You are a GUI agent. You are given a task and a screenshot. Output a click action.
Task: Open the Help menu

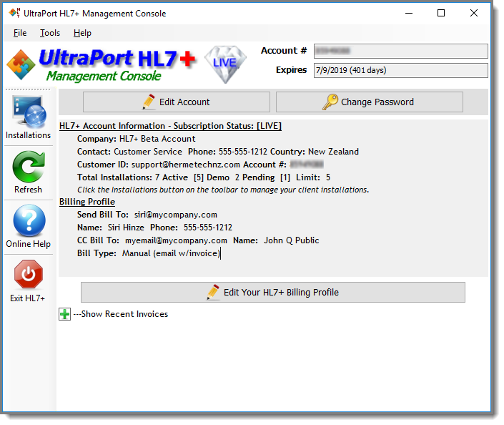pyautogui.click(x=82, y=33)
